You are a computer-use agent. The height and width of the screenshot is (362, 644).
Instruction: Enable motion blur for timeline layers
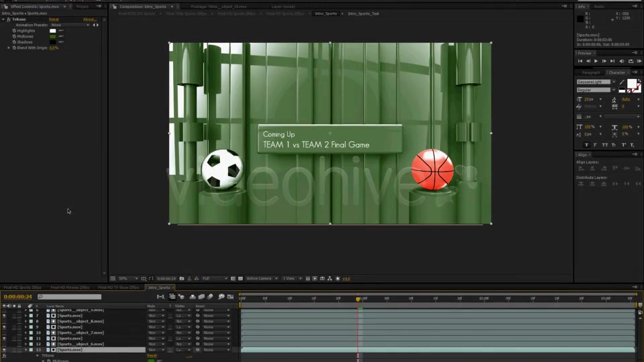210,297
